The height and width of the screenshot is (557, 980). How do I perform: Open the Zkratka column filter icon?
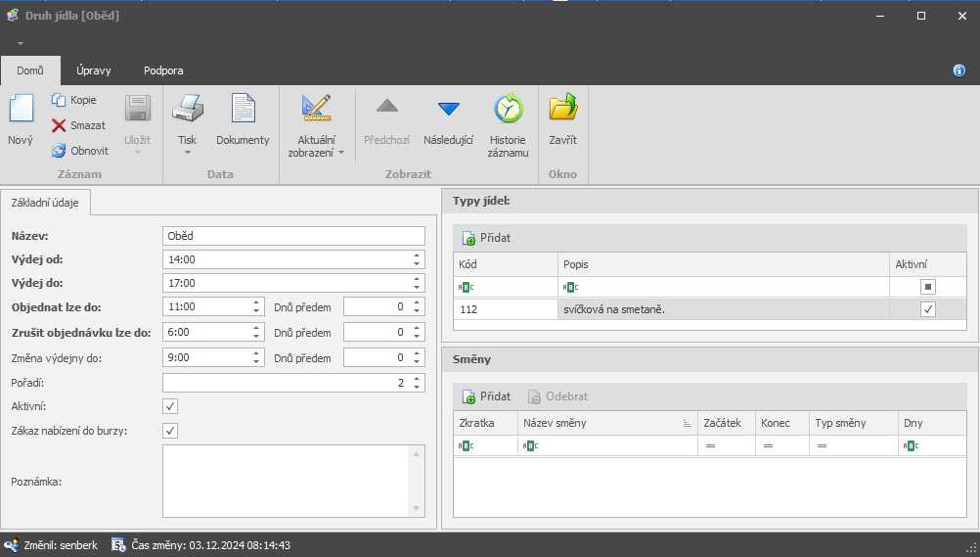tap(467, 445)
